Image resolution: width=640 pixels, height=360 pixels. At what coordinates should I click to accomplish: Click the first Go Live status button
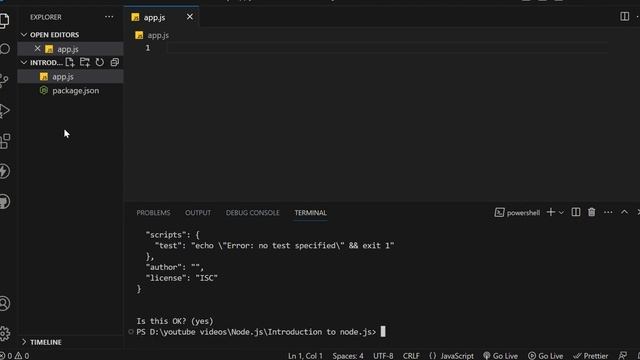point(500,356)
